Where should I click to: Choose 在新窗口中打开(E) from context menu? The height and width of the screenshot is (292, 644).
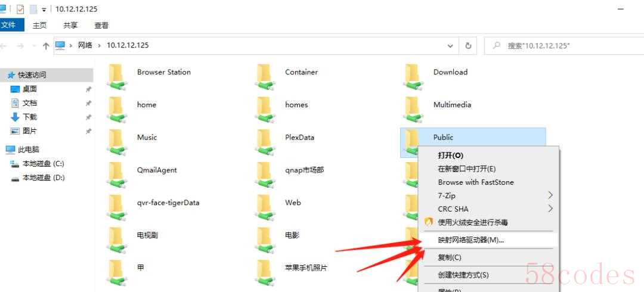489,169
